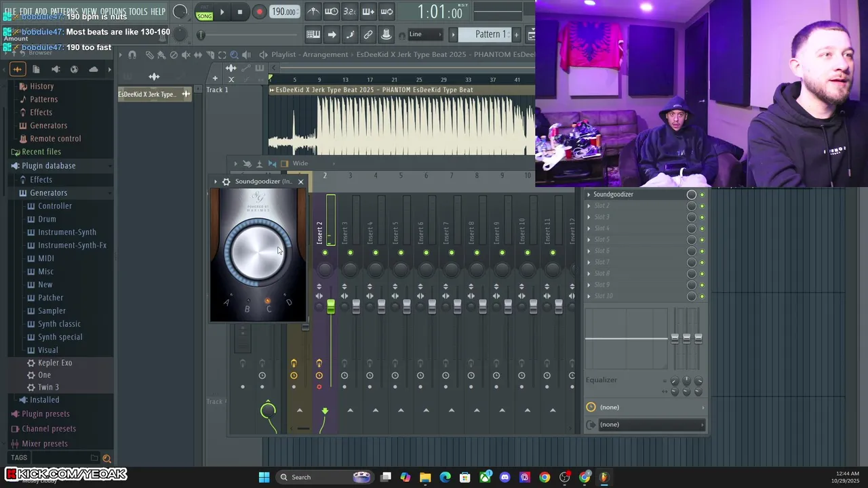Open the VIEW menu
This screenshot has height=488, width=868.
point(90,12)
